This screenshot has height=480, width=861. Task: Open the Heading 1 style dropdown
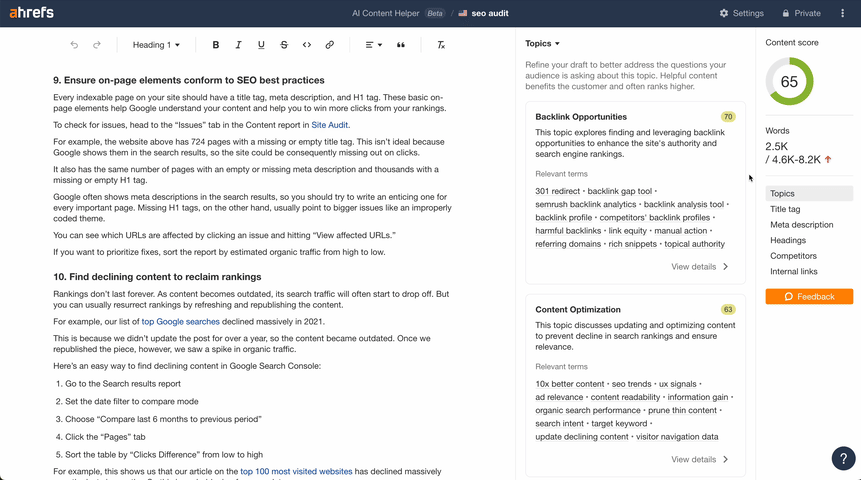tap(158, 45)
